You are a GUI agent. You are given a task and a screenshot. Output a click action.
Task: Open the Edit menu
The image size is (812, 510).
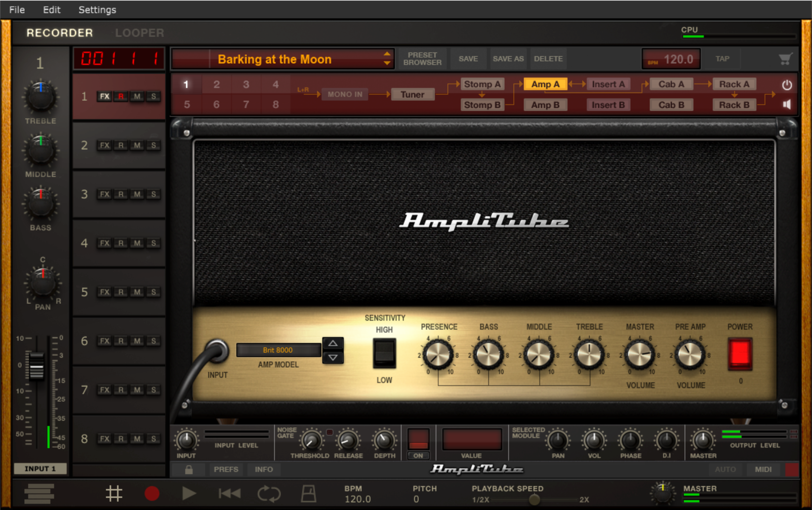(51, 10)
